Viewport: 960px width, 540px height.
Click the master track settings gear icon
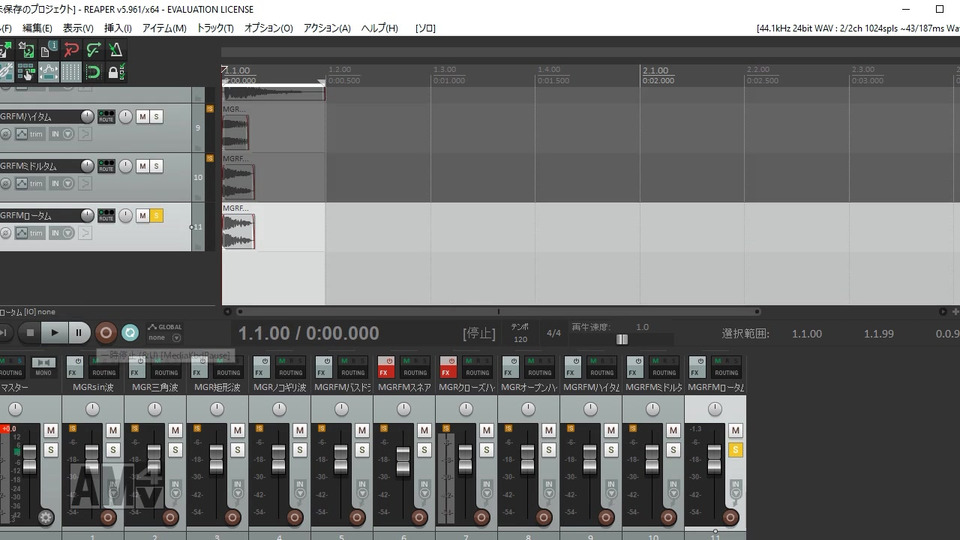44,517
